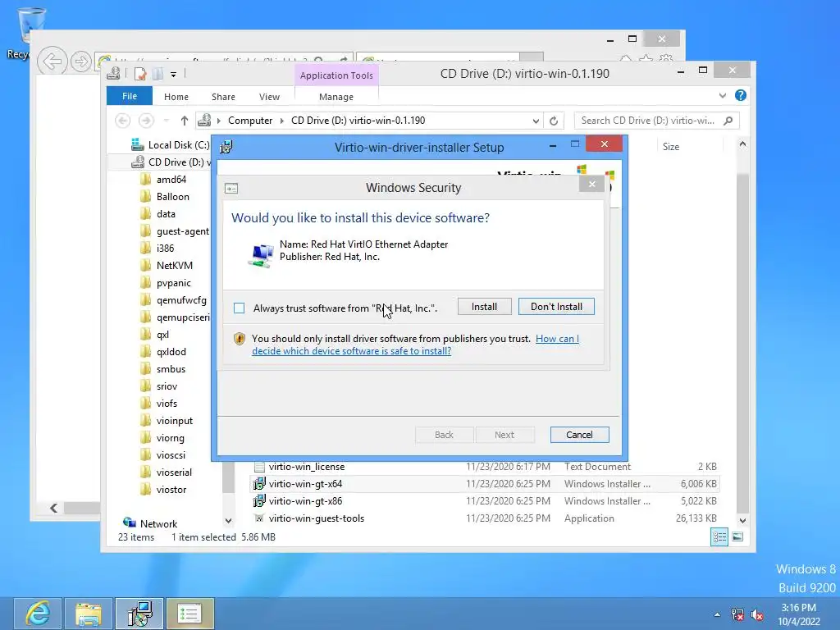840x630 pixels.
Task: Click the security shield warning icon
Action: pyautogui.click(x=240, y=339)
